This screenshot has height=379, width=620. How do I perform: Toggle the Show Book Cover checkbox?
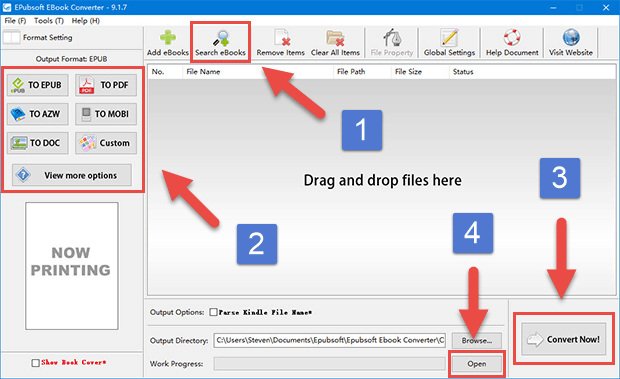(x=35, y=363)
